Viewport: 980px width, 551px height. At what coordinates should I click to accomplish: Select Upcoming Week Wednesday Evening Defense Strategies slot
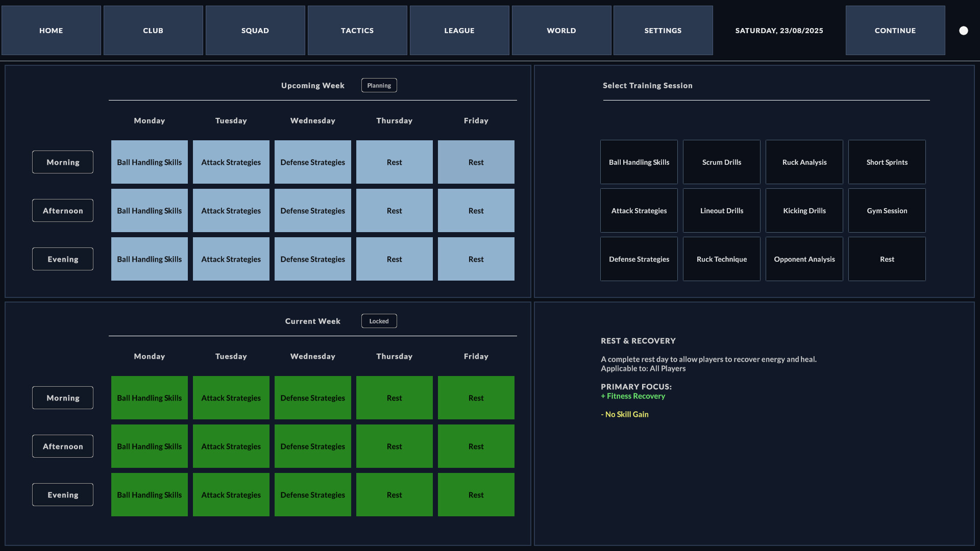pyautogui.click(x=313, y=259)
